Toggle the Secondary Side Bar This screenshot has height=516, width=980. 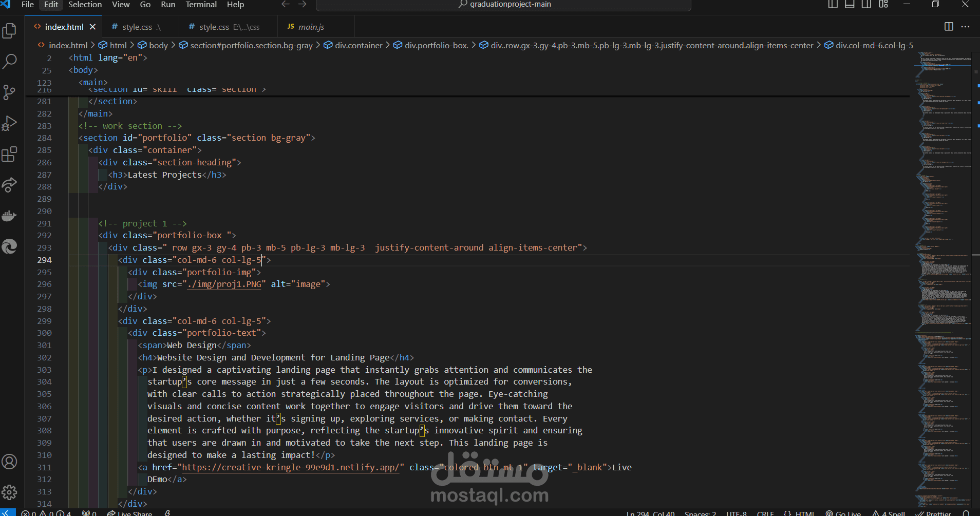(866, 4)
